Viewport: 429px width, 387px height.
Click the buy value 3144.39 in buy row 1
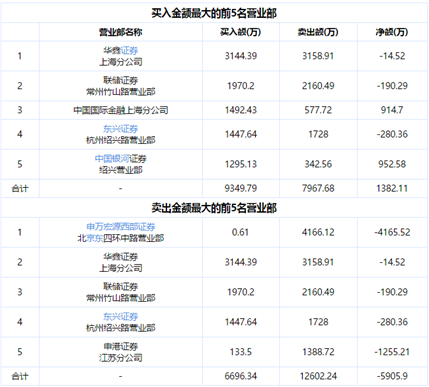(241, 56)
